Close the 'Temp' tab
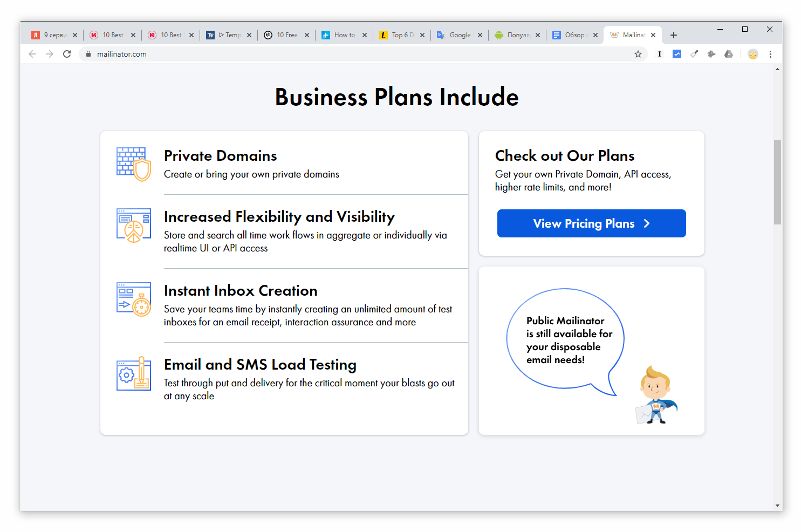The width and height of the screenshot is (801, 532). click(x=249, y=35)
